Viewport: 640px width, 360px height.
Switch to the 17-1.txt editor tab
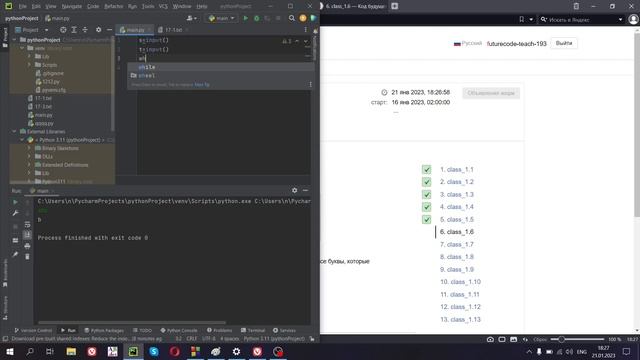173,30
